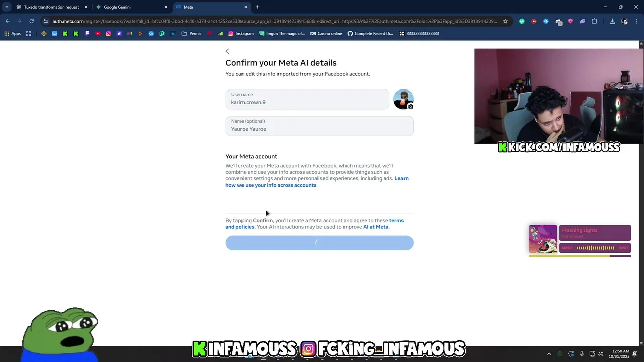Screen dimensions: 644x362
Task: Bookmark this page with the star icon
Action: pos(505,21)
